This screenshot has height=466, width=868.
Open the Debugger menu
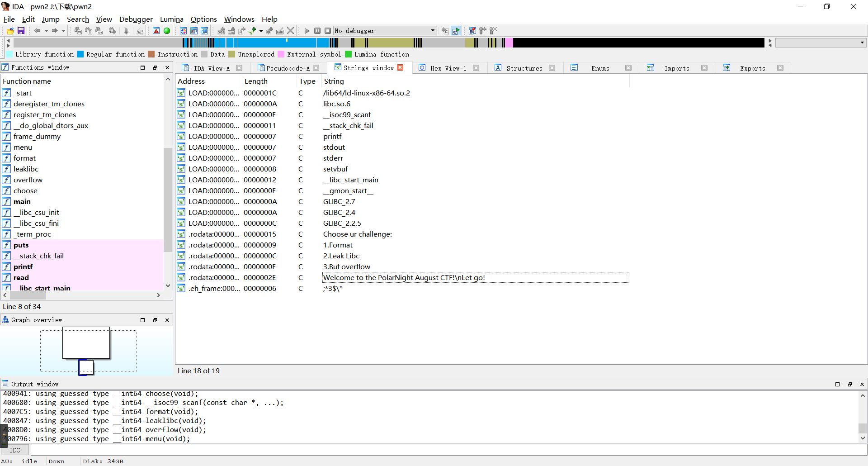(136, 19)
